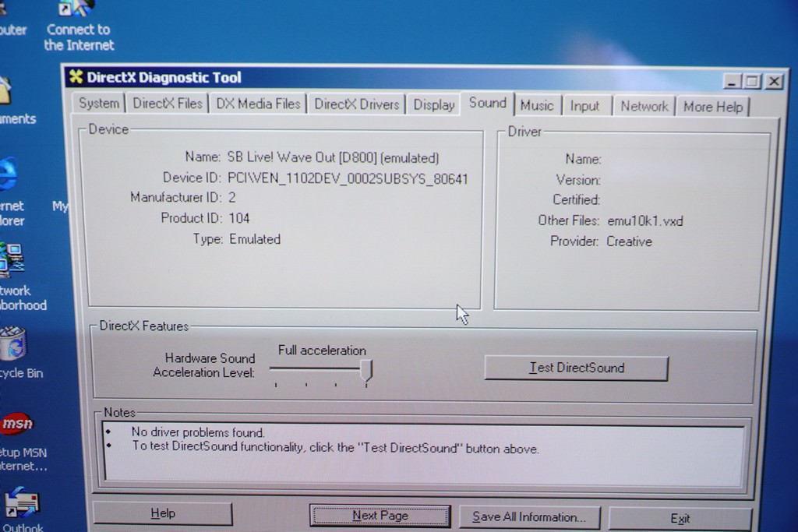Open the Recycle Bin icon
Image resolution: width=798 pixels, height=532 pixels.
coord(13,344)
